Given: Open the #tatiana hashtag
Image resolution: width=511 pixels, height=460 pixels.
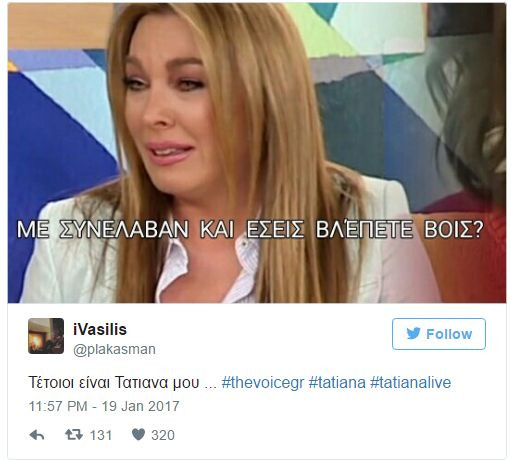Looking at the screenshot, I should tap(337, 382).
